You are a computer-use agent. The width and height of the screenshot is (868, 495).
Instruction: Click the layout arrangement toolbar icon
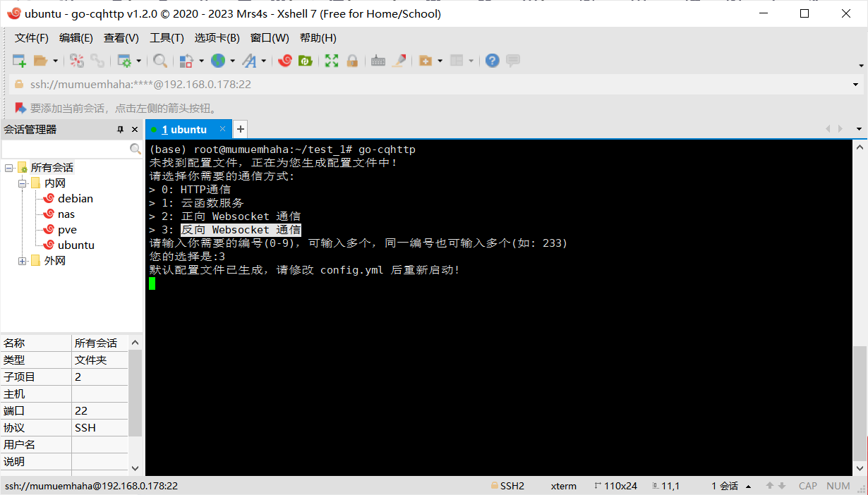[x=457, y=61]
